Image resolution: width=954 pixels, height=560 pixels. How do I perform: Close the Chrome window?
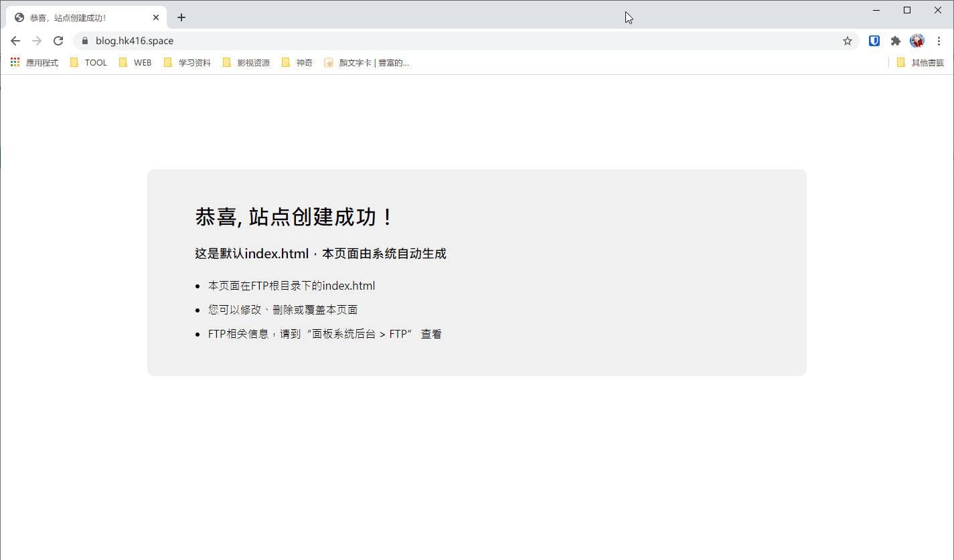[x=938, y=10]
